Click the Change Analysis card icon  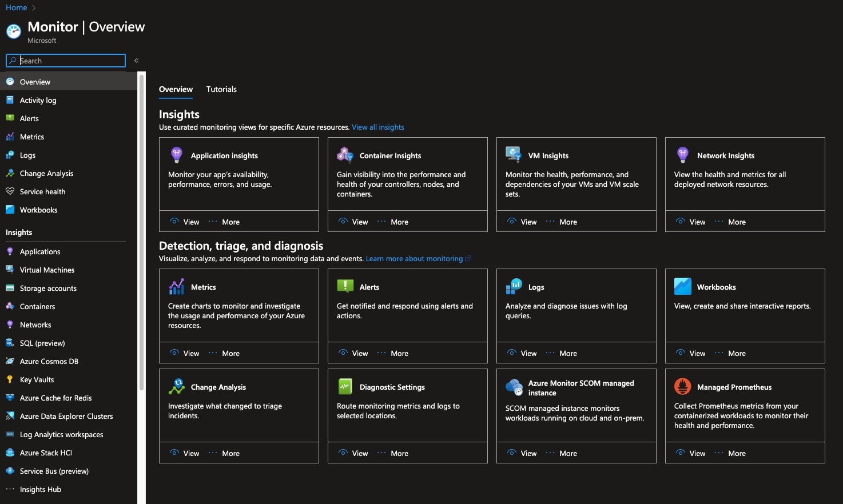point(177,386)
